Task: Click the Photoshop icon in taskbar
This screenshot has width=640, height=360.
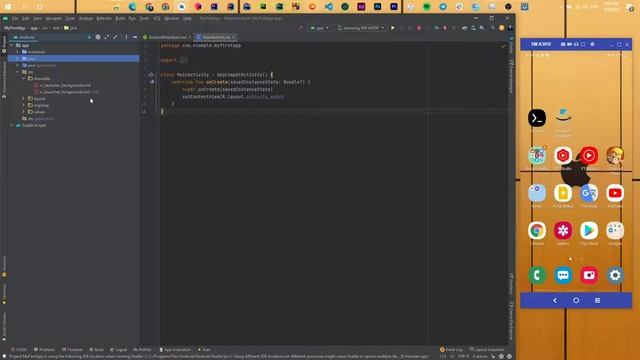Action: tap(378, 7)
